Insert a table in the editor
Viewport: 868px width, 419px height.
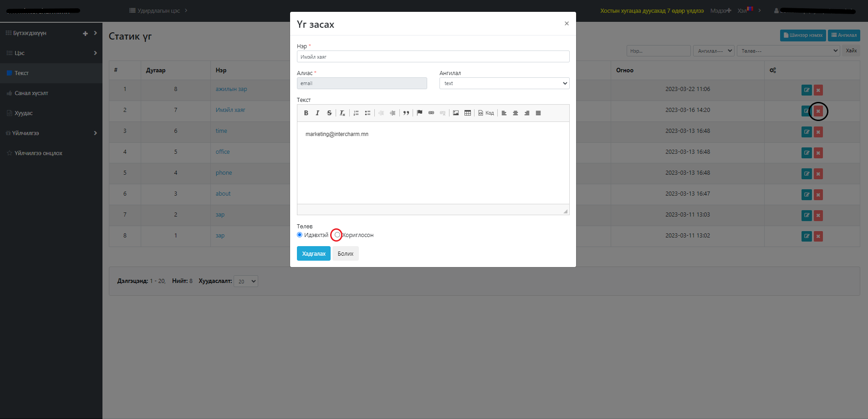[x=468, y=113]
